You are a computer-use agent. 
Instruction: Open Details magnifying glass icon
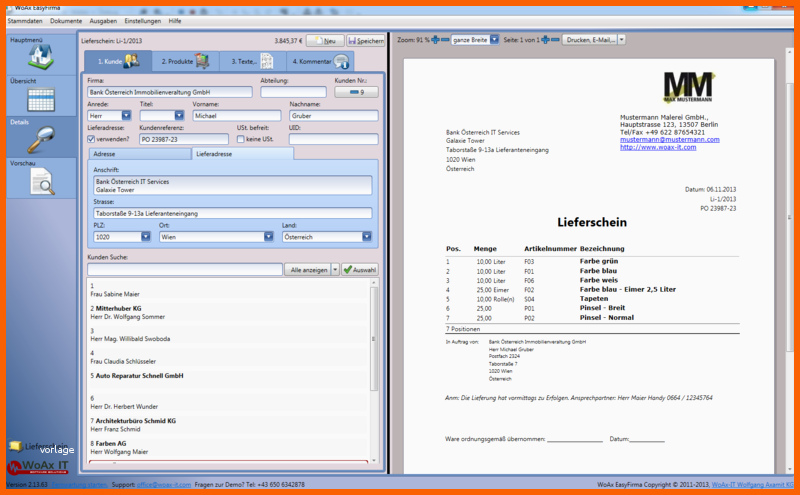[41, 140]
